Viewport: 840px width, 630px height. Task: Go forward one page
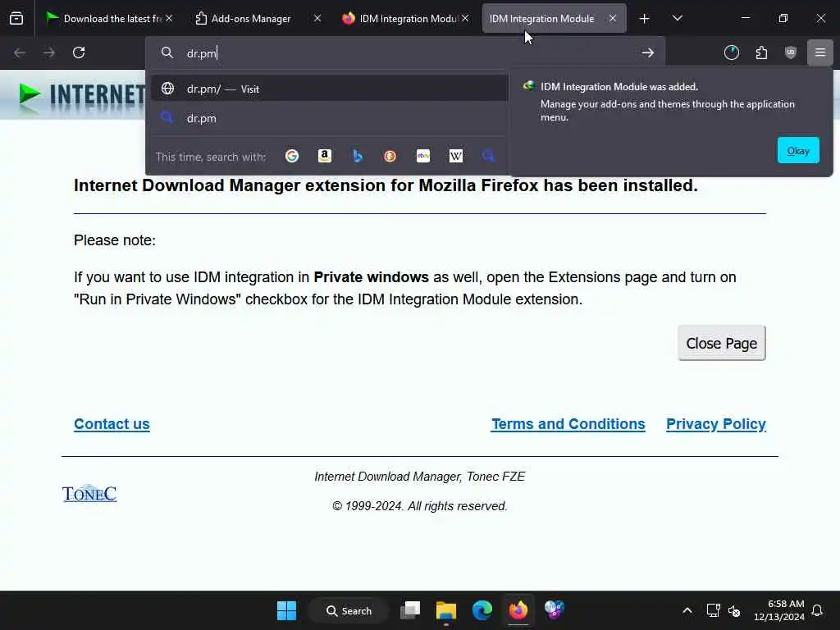48,52
